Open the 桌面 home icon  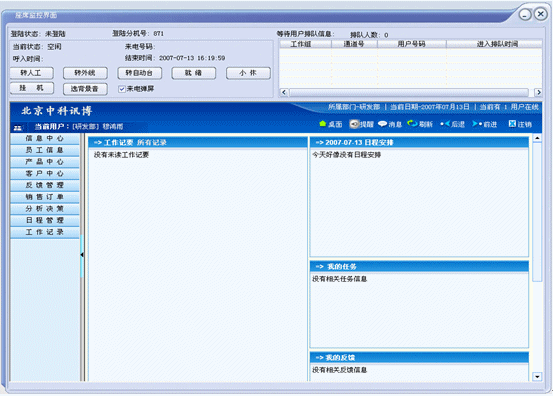click(322, 124)
